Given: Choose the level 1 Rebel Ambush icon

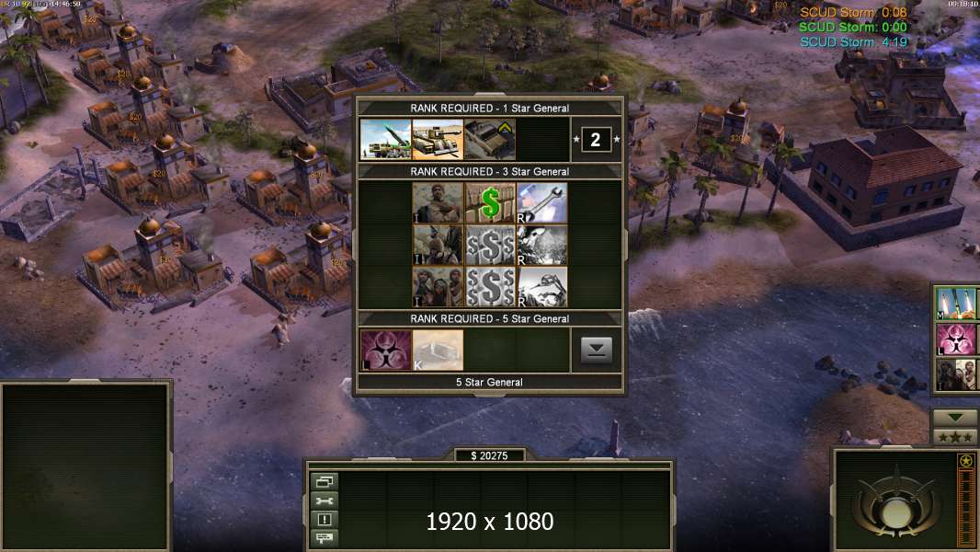Looking at the screenshot, I should click(438, 202).
